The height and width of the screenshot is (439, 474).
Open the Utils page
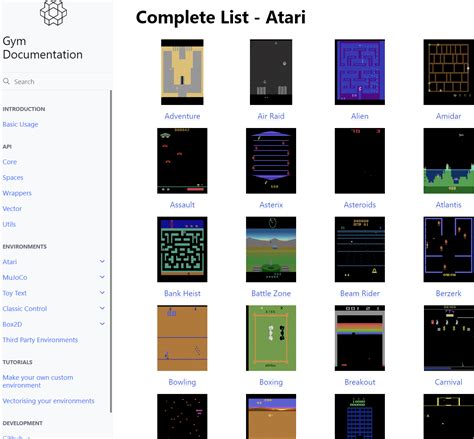(x=9, y=224)
